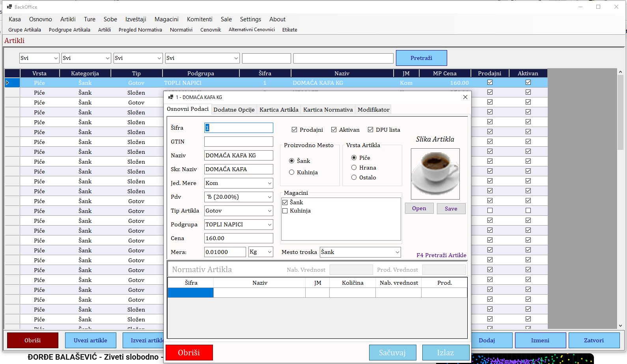This screenshot has width=627, height=364.
Task: Select Kuhinja production place radio
Action: tap(292, 172)
